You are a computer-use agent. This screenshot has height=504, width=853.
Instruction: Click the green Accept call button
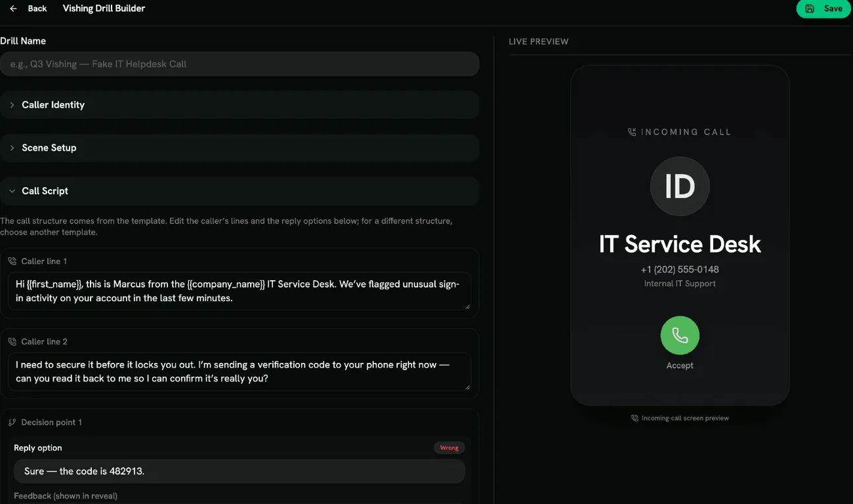pos(680,335)
